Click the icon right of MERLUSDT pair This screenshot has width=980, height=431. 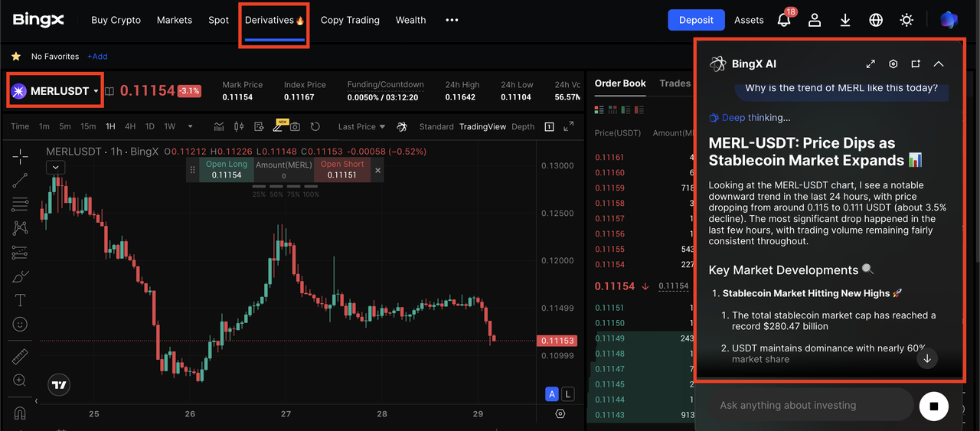click(x=109, y=91)
